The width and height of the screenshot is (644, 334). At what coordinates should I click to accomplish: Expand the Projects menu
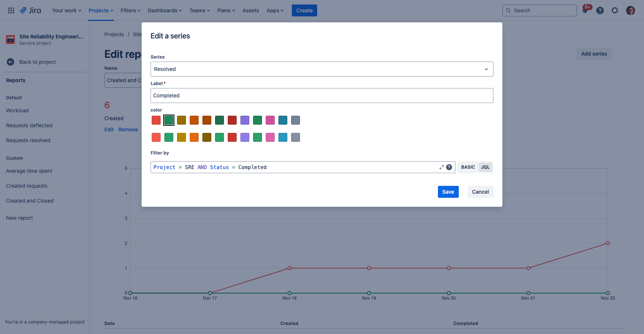click(x=101, y=10)
